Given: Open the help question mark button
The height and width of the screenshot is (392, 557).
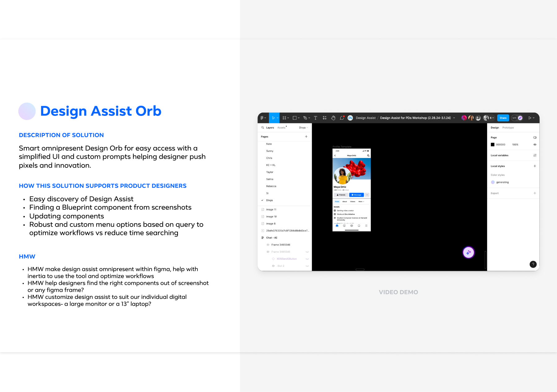Looking at the screenshot, I should (x=533, y=264).
